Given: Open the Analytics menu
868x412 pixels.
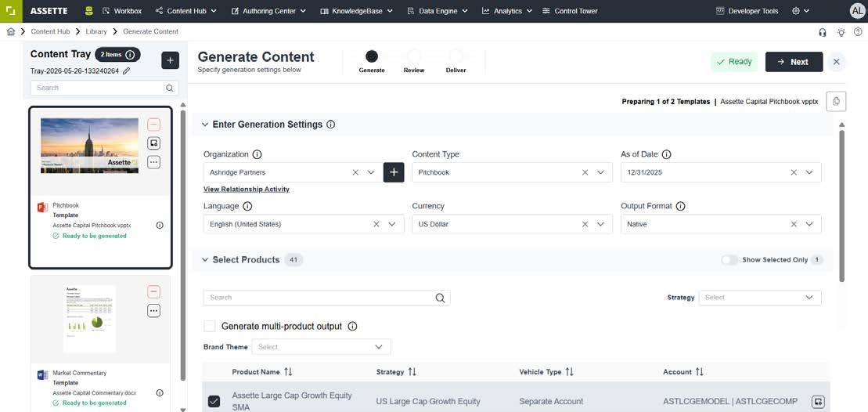Looking at the screenshot, I should 507,10.
